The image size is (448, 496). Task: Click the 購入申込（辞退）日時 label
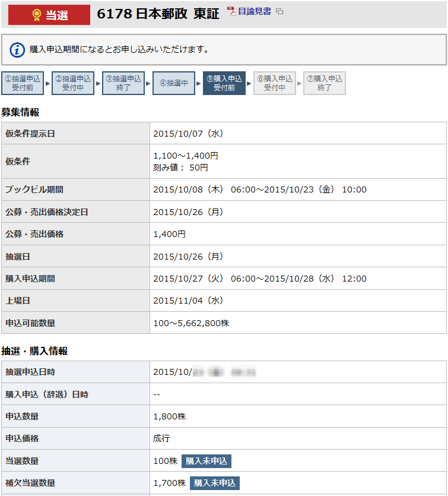[47, 394]
